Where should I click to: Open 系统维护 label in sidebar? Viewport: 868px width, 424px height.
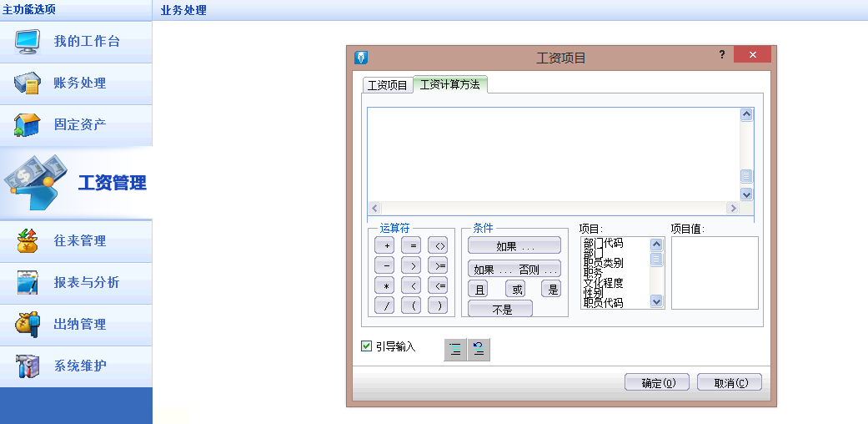[x=80, y=366]
